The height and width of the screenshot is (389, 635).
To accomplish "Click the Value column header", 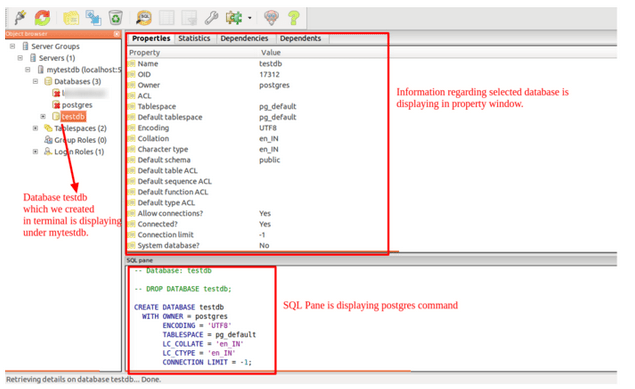I will pyautogui.click(x=271, y=53).
